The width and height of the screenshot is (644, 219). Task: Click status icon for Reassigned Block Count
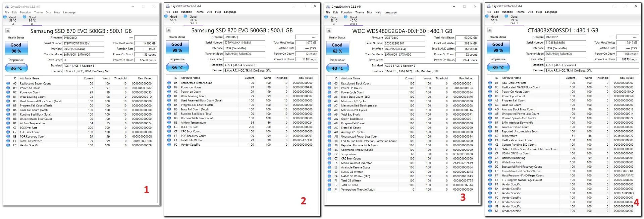[329, 83]
